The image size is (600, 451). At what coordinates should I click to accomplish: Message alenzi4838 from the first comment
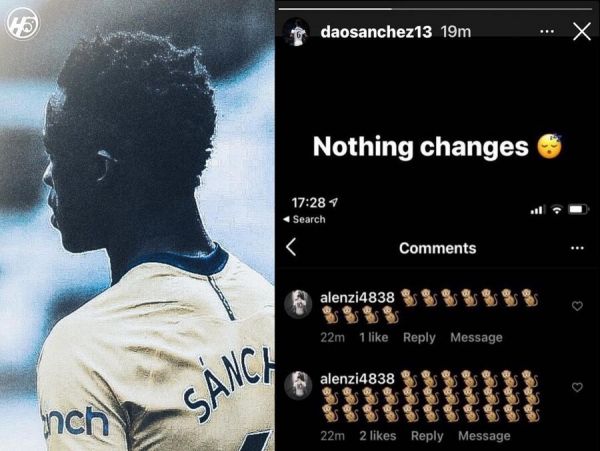tap(476, 337)
